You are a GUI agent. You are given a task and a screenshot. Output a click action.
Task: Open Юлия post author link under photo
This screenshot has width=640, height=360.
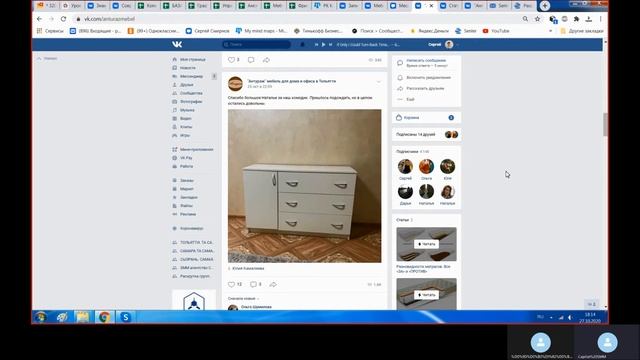[248, 269]
